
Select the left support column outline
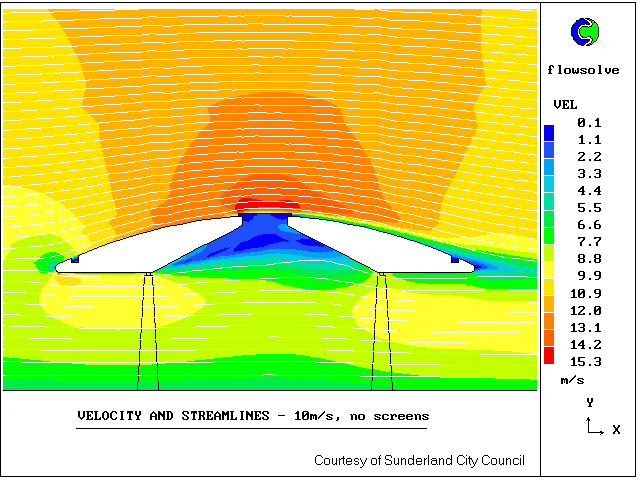pyautogui.click(x=147, y=330)
